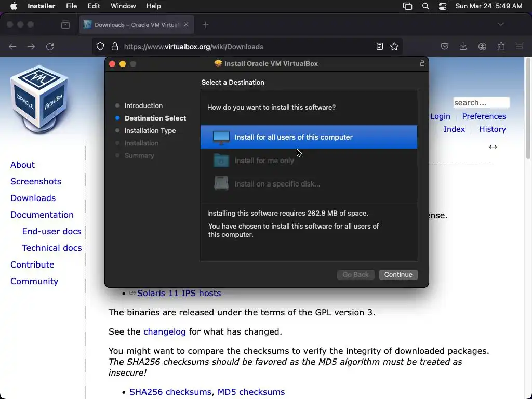The image size is (532, 399).
Task: Select Install on a specific disk option
Action: click(x=309, y=184)
